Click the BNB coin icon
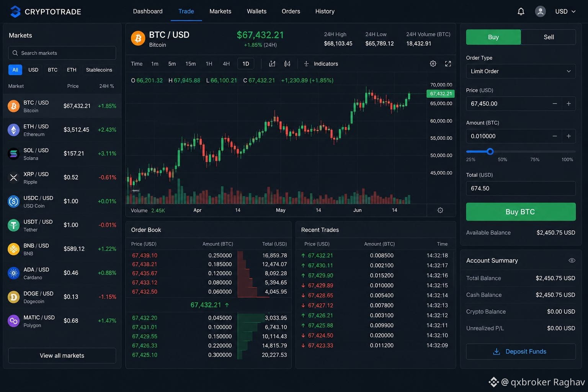The image size is (588, 392). 13,249
